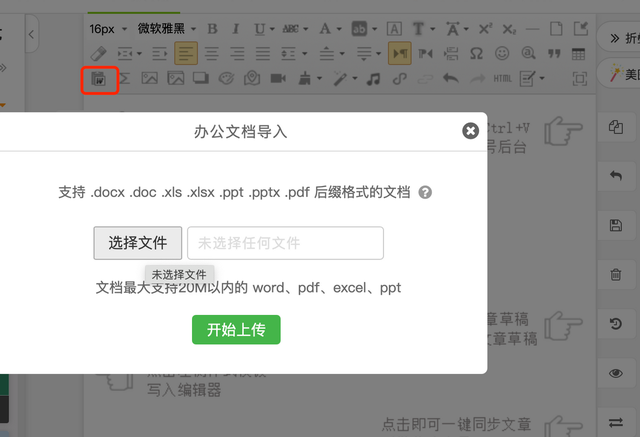Click the 折叠 button at top right

(x=620, y=38)
